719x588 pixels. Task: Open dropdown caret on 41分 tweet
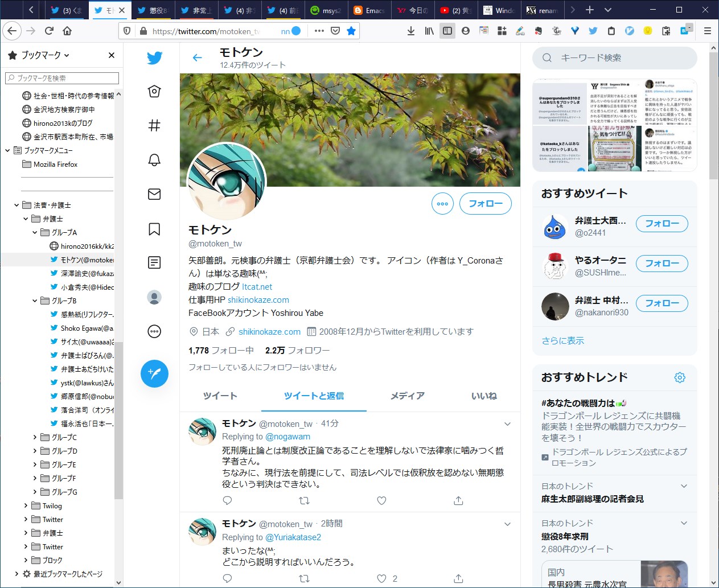click(x=507, y=423)
